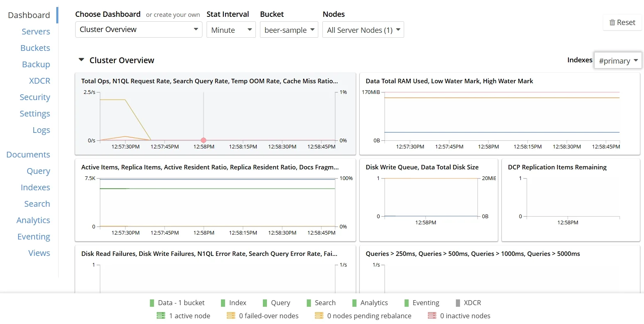This screenshot has width=644, height=324.
Task: Click the yellow failed-over nodes server icon
Action: coord(231,316)
